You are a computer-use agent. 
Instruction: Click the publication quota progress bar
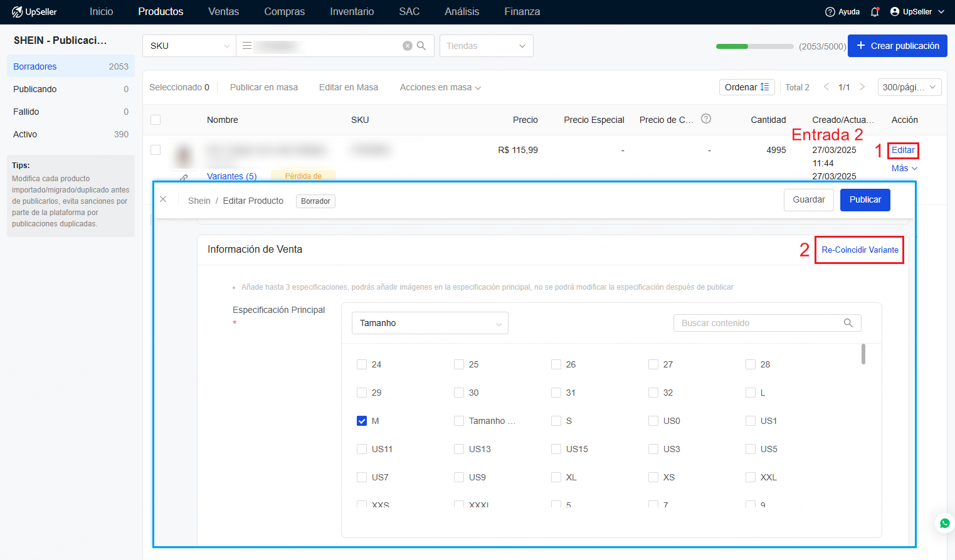[x=755, y=46]
